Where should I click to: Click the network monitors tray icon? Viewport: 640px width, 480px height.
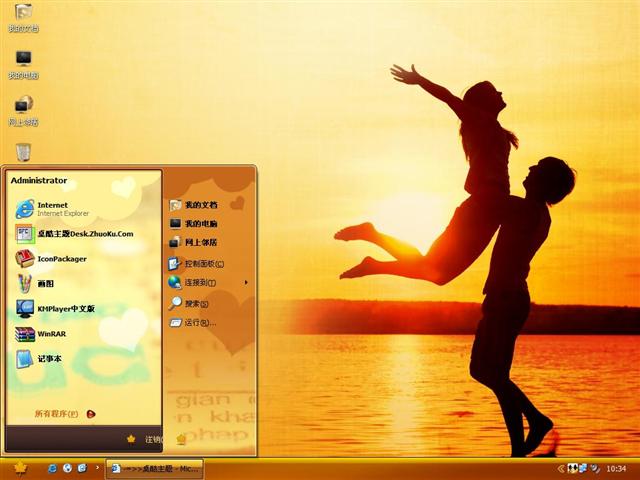pyautogui.click(x=582, y=468)
